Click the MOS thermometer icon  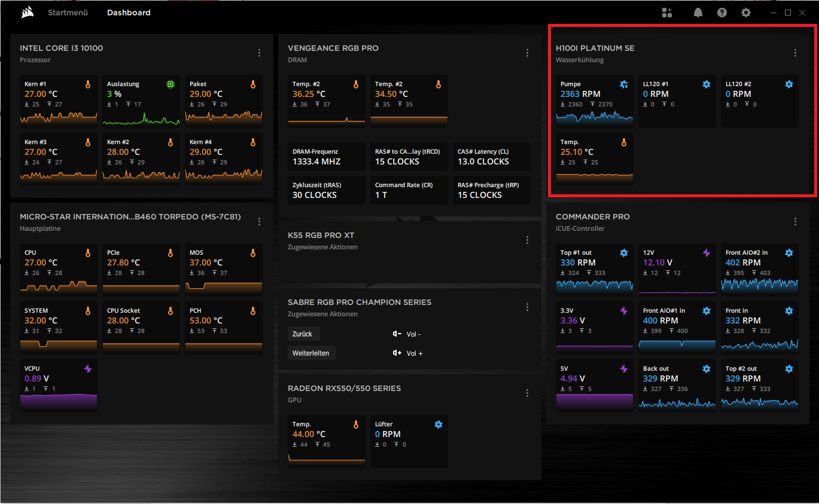click(253, 253)
